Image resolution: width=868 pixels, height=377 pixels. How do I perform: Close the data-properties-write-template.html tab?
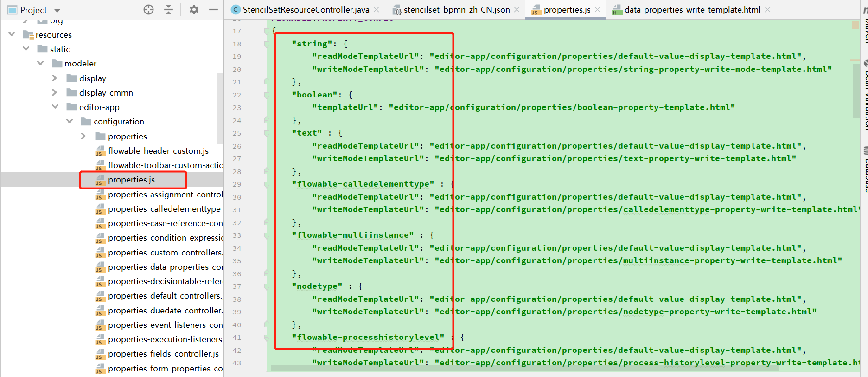tap(768, 9)
